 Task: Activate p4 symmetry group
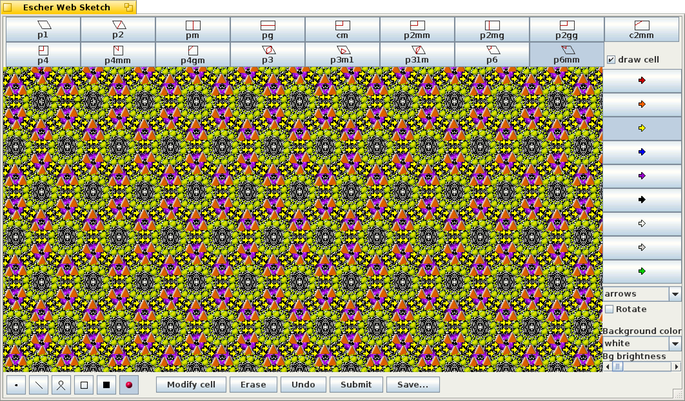[43, 55]
